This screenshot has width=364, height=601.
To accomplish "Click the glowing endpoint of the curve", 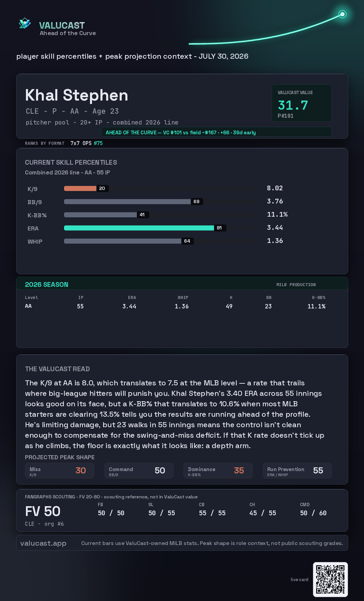I will pyautogui.click(x=342, y=14).
